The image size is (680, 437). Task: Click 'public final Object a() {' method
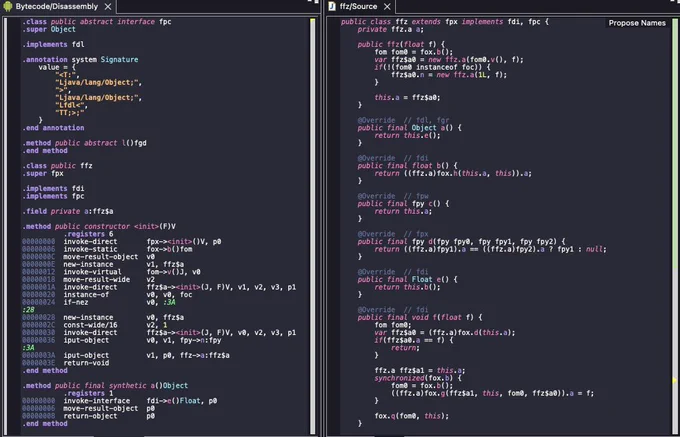[x=409, y=128]
